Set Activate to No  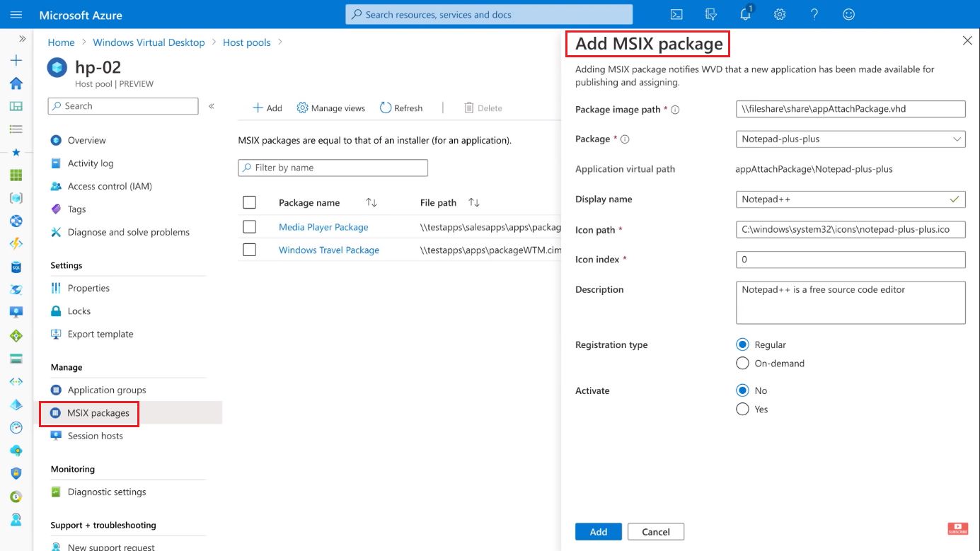742,390
